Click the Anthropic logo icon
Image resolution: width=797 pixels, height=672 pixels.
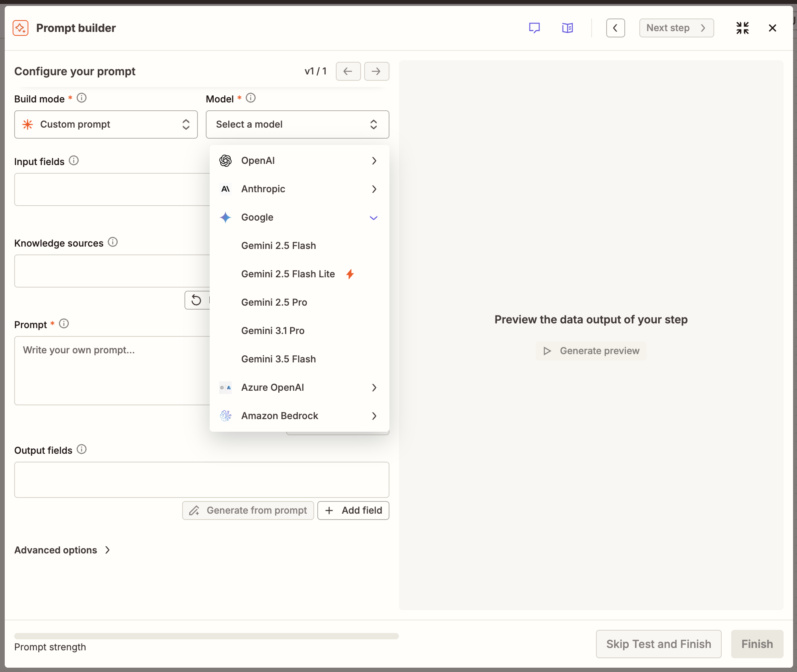point(225,189)
